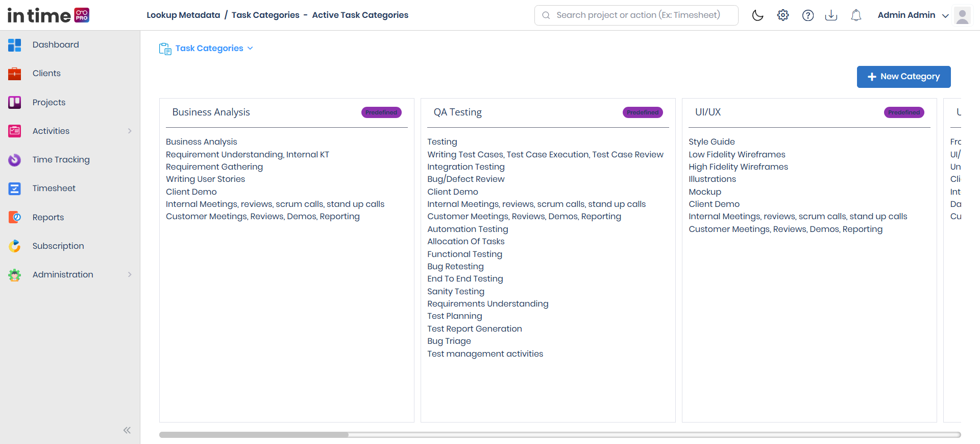Expand the Administration submenu arrow
This screenshot has height=444, width=980.
click(x=130, y=275)
